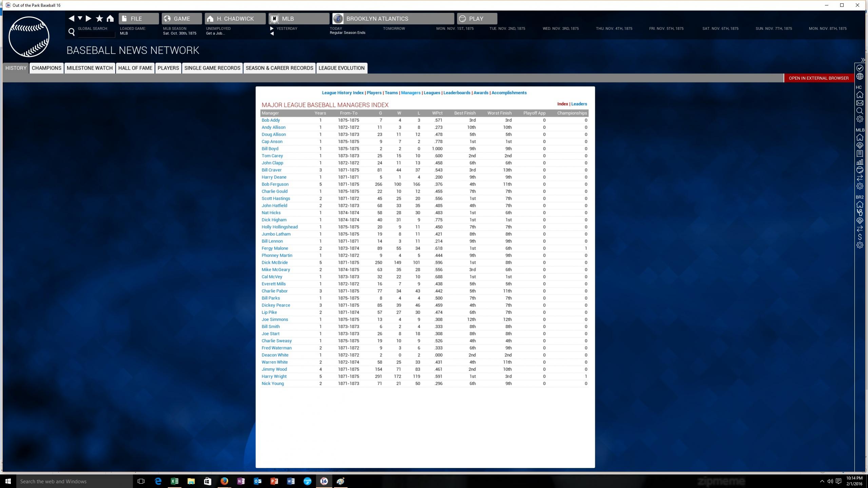Open the HC mail envelope icon
Viewport: 868px width, 488px height.
[860, 103]
